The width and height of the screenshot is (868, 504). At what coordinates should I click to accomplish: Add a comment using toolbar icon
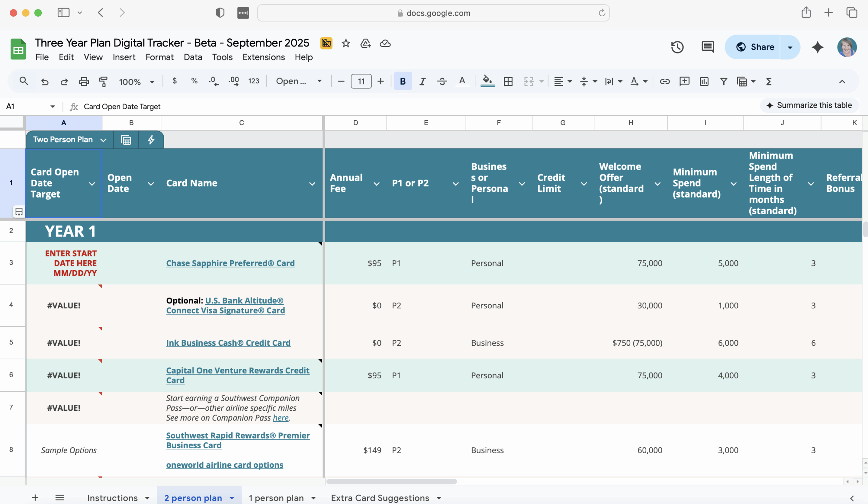point(684,82)
